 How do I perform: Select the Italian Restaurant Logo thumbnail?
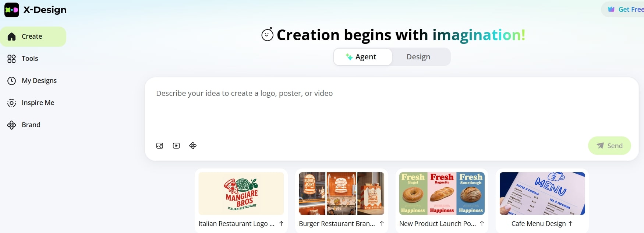pyautogui.click(x=241, y=194)
